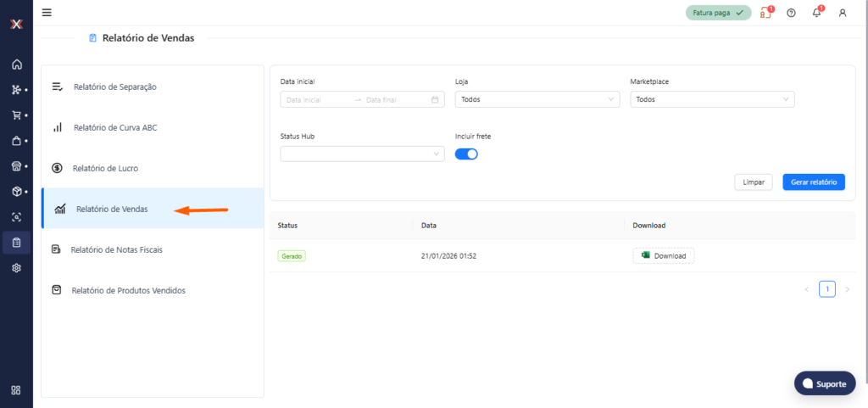The image size is (868, 408).
Task: Open the apps grid icon at bottom
Action: pyautogui.click(x=16, y=390)
